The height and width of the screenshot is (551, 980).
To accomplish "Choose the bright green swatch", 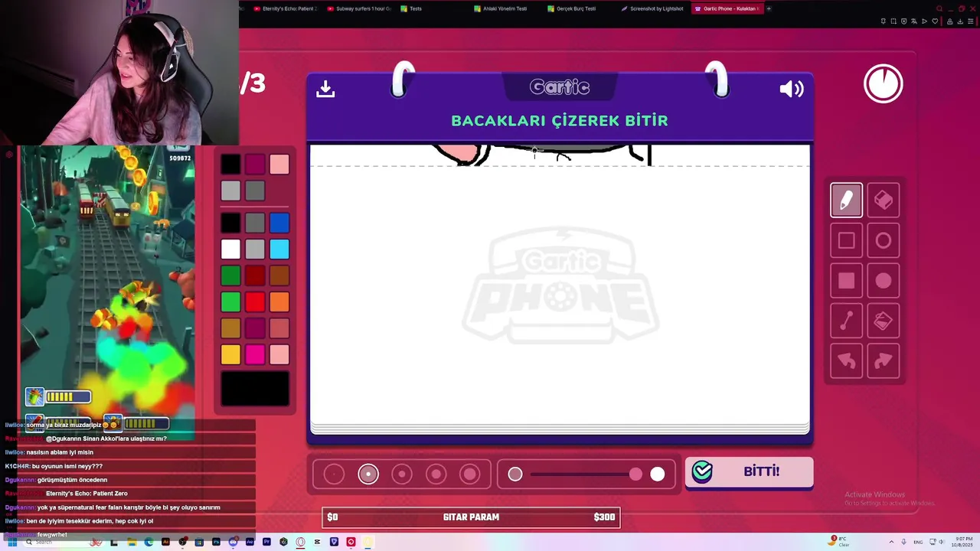I will [230, 302].
